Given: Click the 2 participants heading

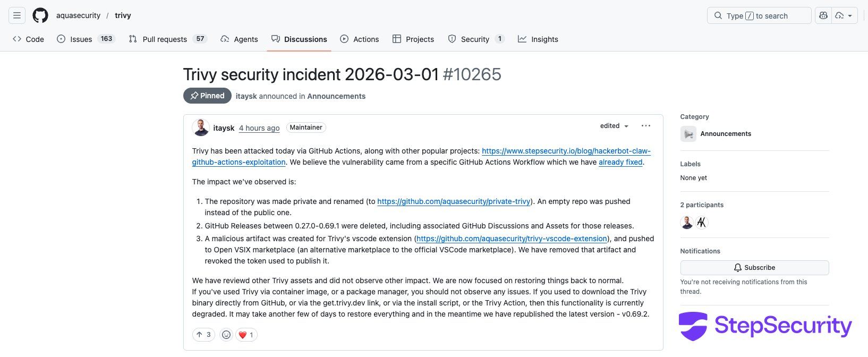Looking at the screenshot, I should pyautogui.click(x=702, y=205).
